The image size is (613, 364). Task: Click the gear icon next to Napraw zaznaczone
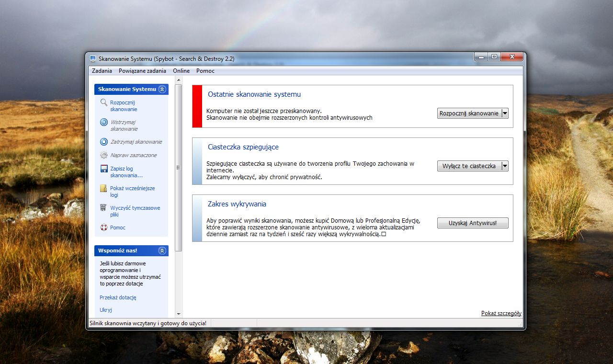click(x=104, y=155)
